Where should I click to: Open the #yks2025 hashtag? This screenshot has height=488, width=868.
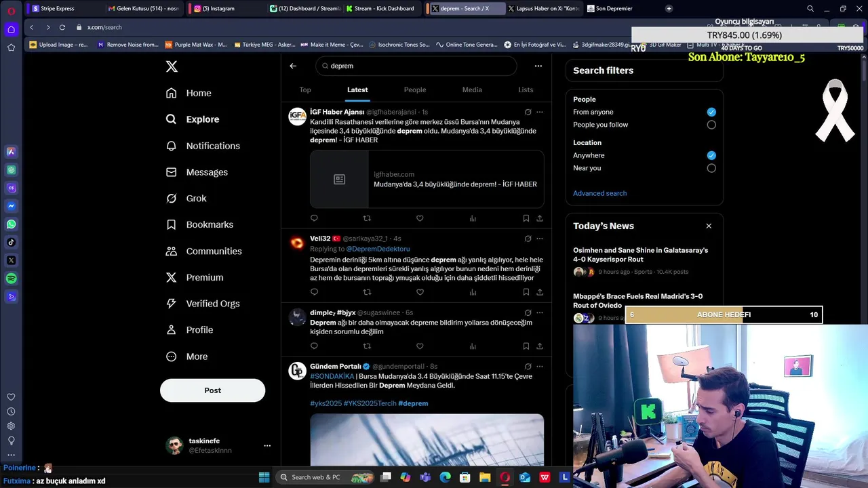point(325,403)
